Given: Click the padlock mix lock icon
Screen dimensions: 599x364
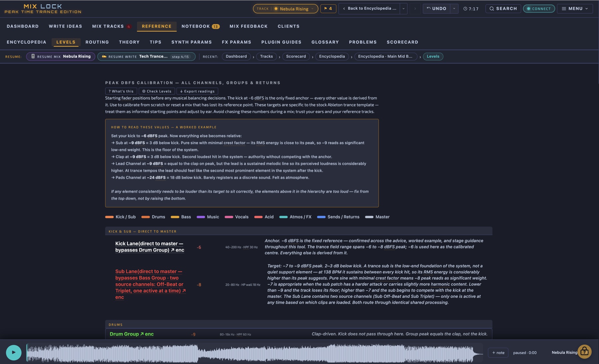Looking at the screenshot, I should tap(584, 352).
